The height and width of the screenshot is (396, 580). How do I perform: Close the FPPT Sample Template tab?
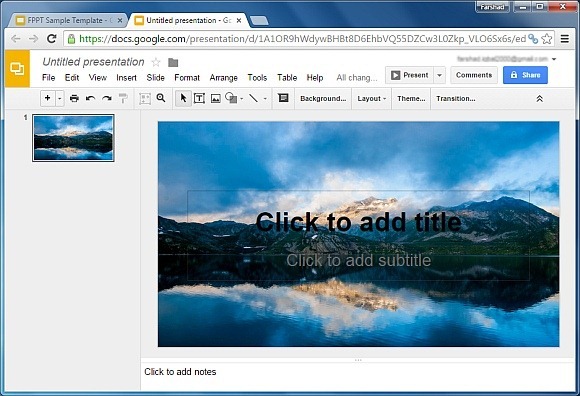tap(120, 21)
